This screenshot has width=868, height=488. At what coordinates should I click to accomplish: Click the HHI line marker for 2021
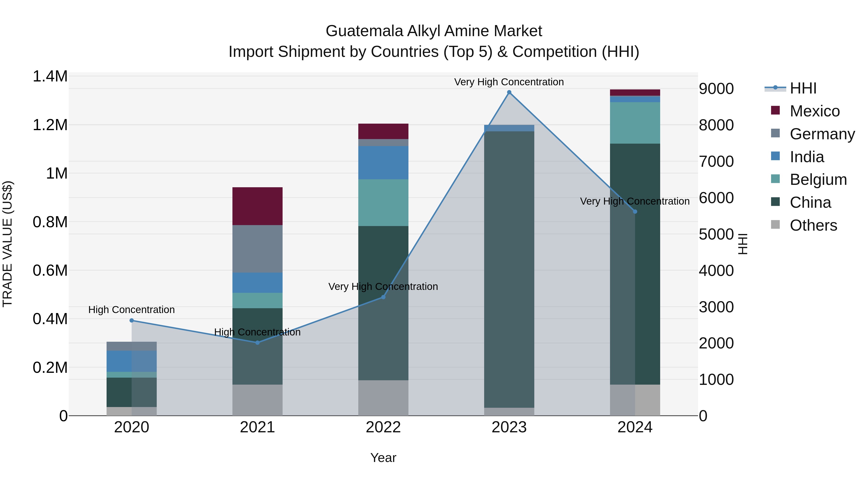(258, 342)
